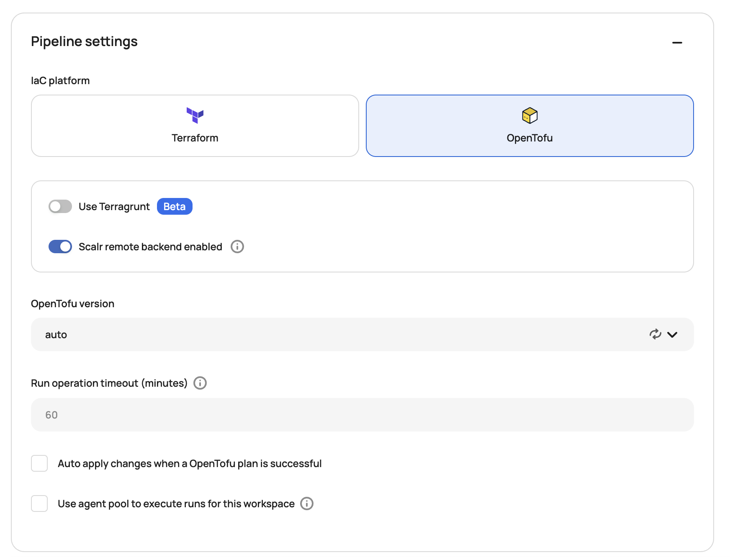Click info icon beside Run operation timeout
This screenshot has height=560, width=730.
pos(200,383)
